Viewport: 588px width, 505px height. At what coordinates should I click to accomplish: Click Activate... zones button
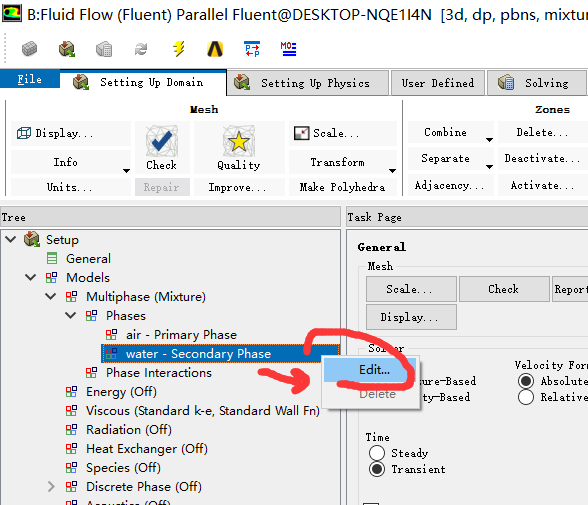(x=542, y=185)
